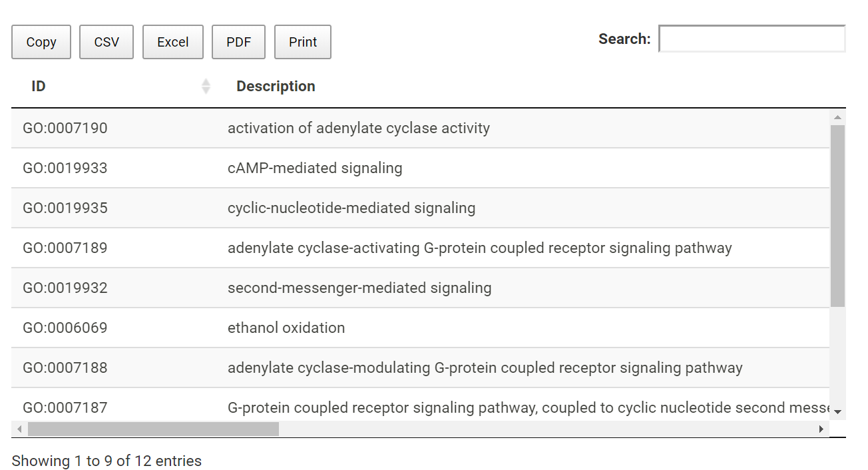868x470 pixels.
Task: Click the GO:0019932 ID cell
Action: (x=65, y=288)
